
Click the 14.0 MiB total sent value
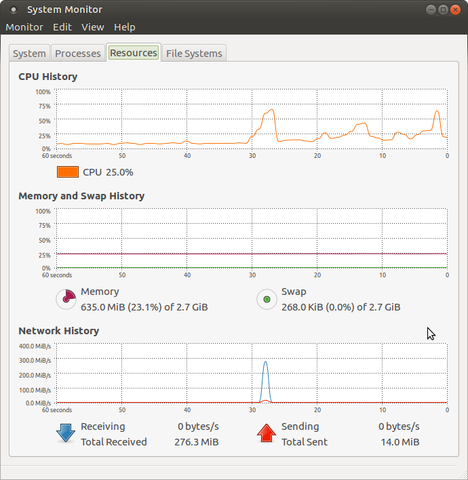[400, 442]
